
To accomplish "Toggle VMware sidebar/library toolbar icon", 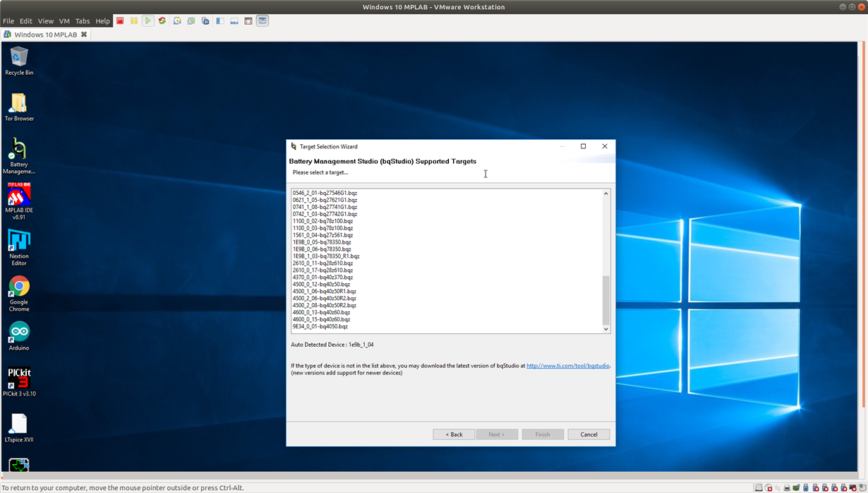I will click(x=220, y=20).
